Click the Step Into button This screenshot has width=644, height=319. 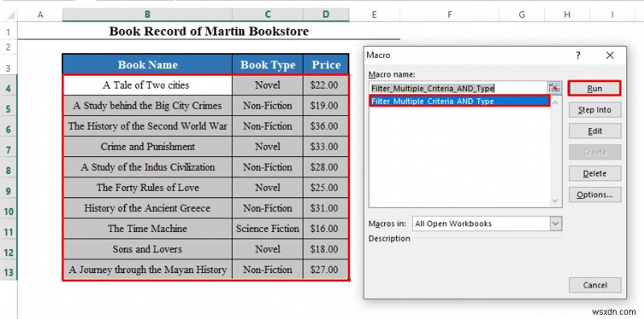coord(595,110)
